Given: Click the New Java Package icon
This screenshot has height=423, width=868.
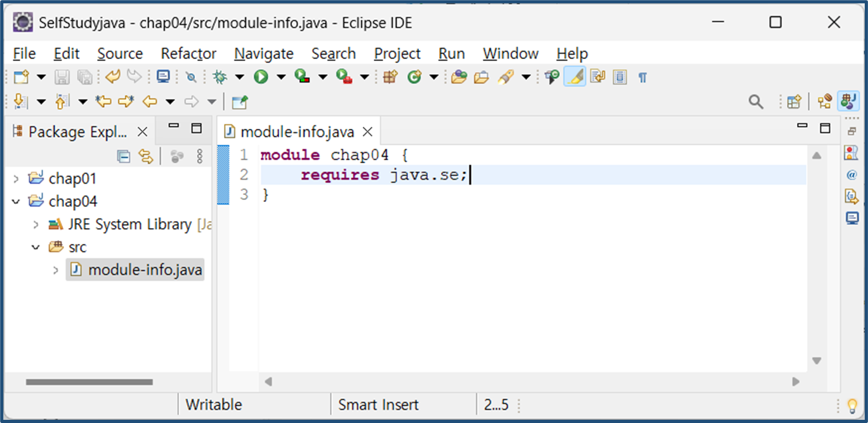Looking at the screenshot, I should tap(390, 77).
